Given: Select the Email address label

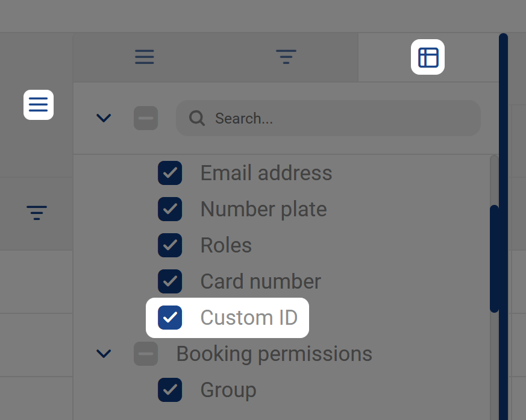Looking at the screenshot, I should click(266, 173).
